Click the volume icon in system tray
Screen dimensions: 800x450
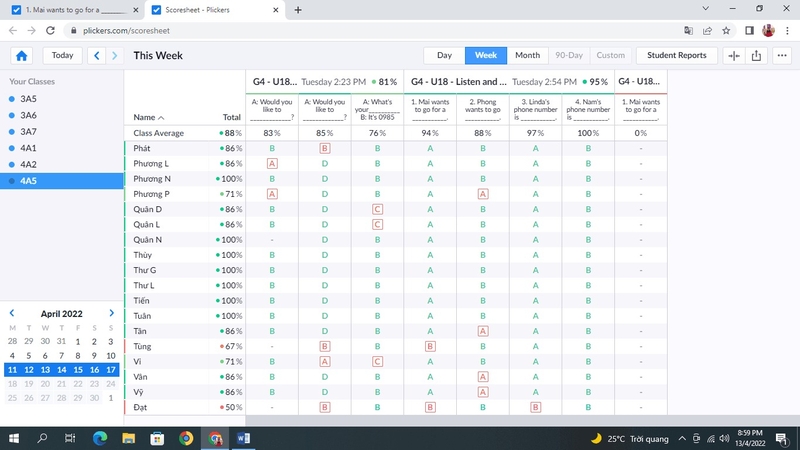coord(724,438)
